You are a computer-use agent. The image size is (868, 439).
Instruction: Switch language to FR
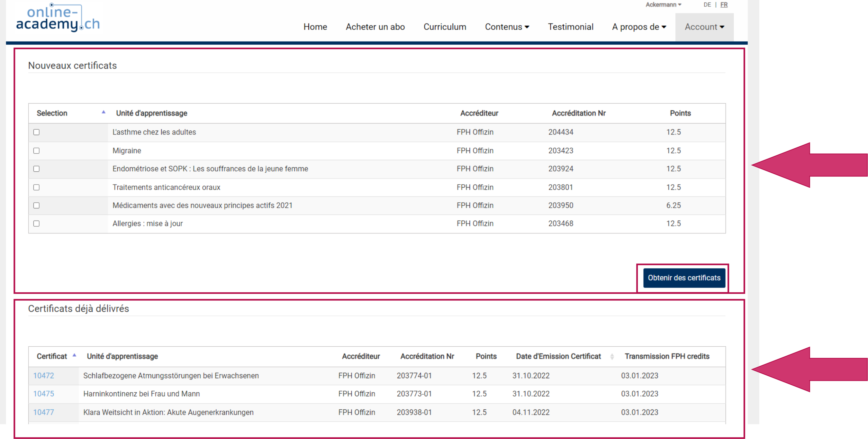tap(724, 5)
